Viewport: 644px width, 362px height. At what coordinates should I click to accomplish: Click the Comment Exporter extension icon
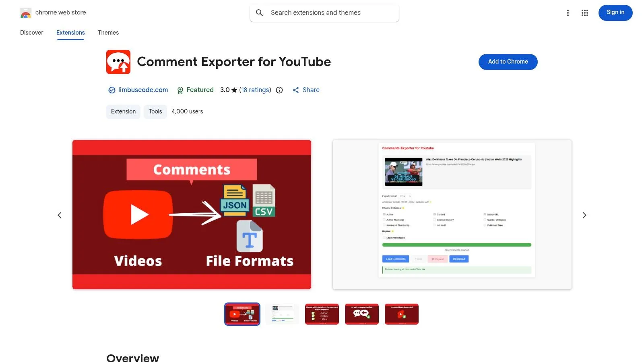[118, 62]
